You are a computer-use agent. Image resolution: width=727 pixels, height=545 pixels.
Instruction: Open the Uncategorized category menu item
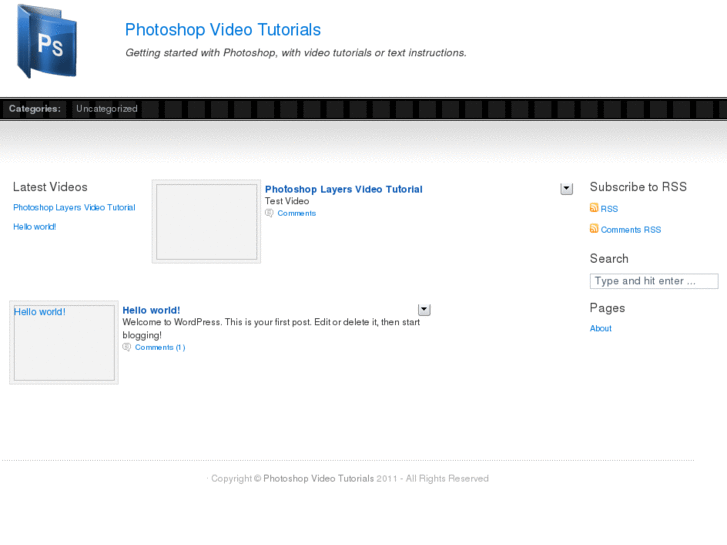pos(107,109)
